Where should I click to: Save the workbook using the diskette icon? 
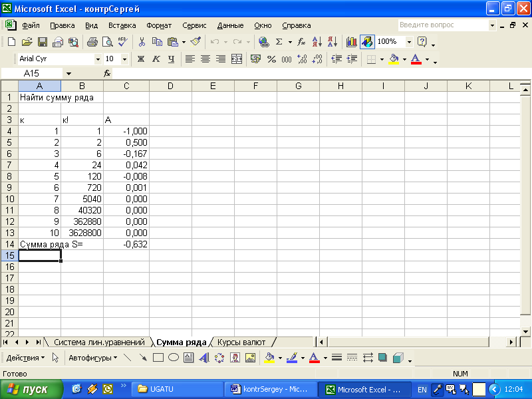tap(43, 42)
